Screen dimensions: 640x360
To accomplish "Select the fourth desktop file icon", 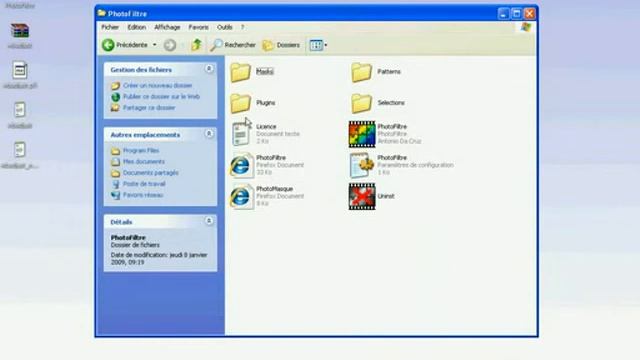I will [x=20, y=150].
